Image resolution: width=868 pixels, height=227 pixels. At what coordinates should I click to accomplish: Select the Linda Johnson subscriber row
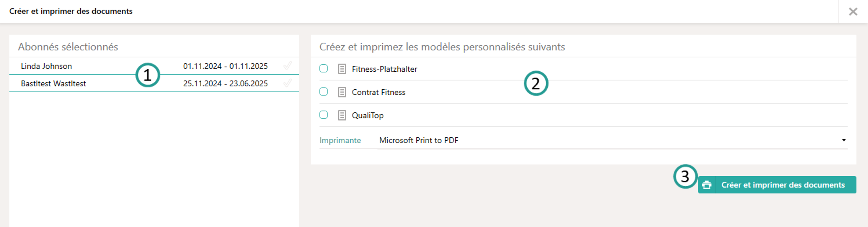tap(46, 66)
